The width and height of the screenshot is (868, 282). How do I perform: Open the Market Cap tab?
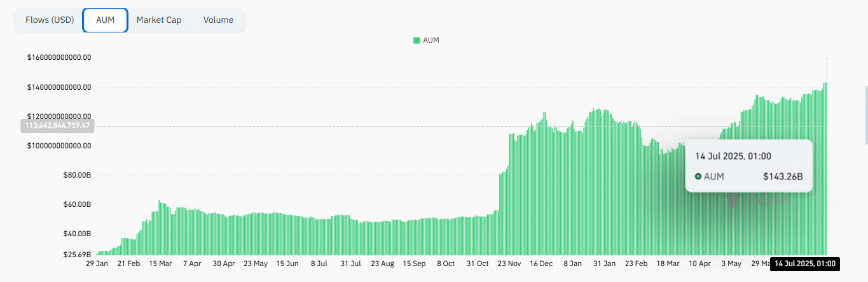[x=159, y=20]
